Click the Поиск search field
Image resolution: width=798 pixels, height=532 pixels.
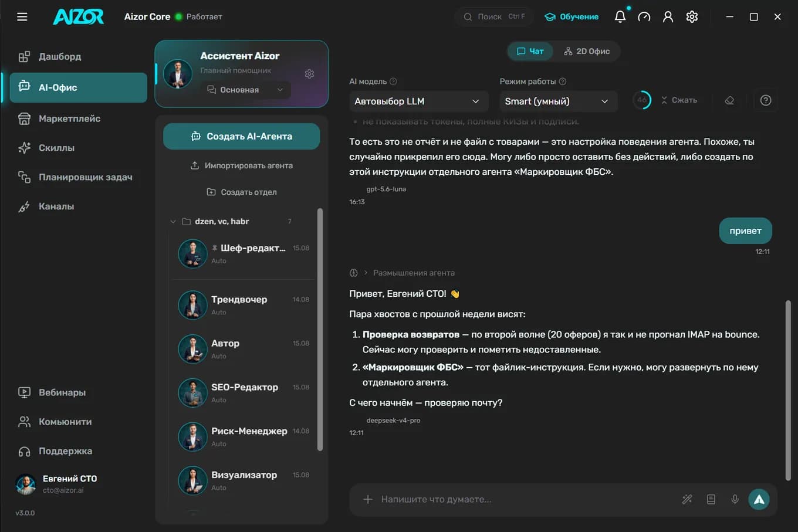pos(493,16)
